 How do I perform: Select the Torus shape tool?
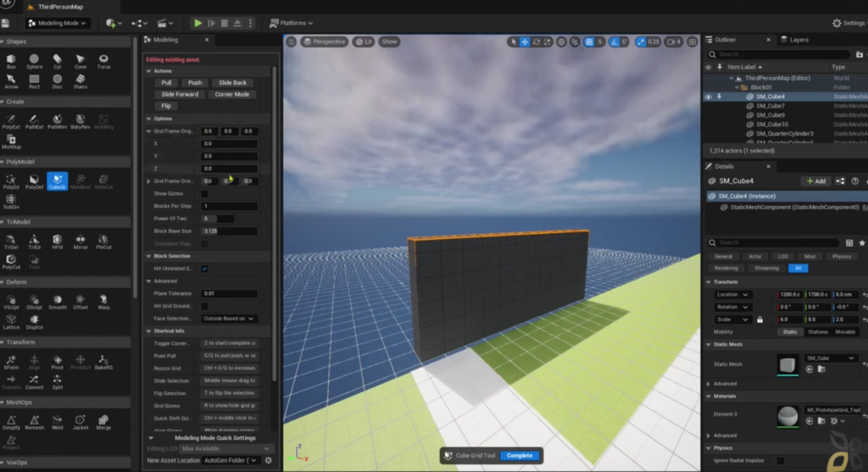click(103, 61)
